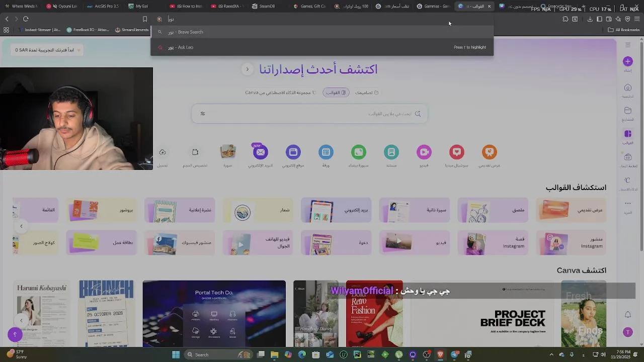Open the projects folder icon in Canva sidebar
Image resolution: width=644 pixels, height=362 pixels.
pos(627,111)
